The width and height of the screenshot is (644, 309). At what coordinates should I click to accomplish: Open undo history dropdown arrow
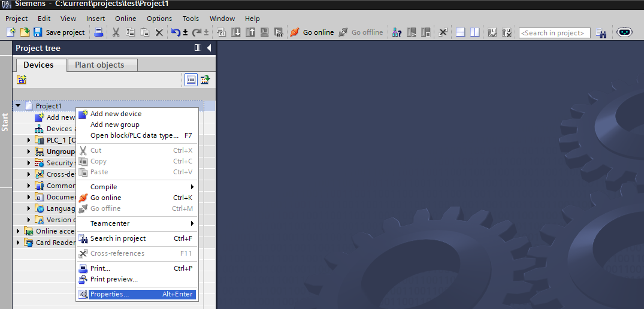tap(185, 32)
